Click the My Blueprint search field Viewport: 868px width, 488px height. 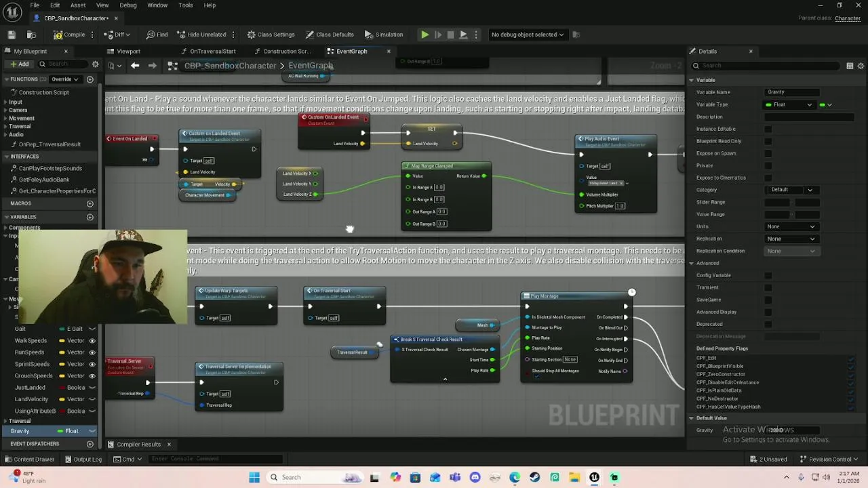(x=62, y=64)
